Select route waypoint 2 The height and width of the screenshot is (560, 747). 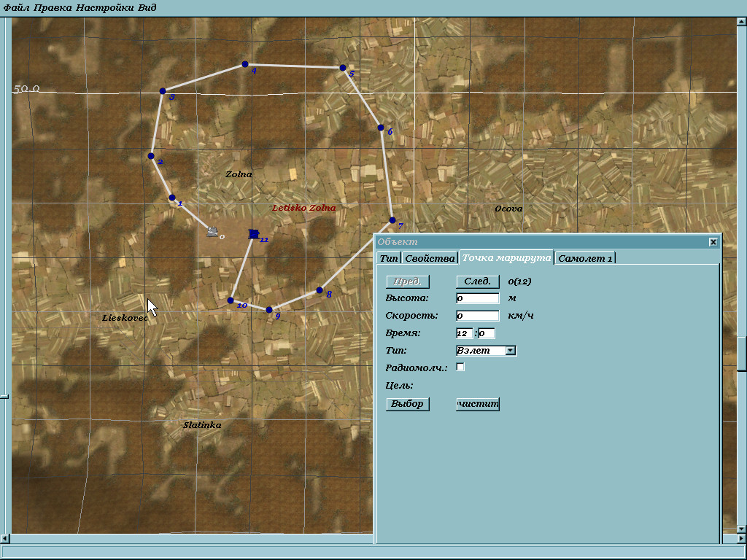(x=151, y=156)
